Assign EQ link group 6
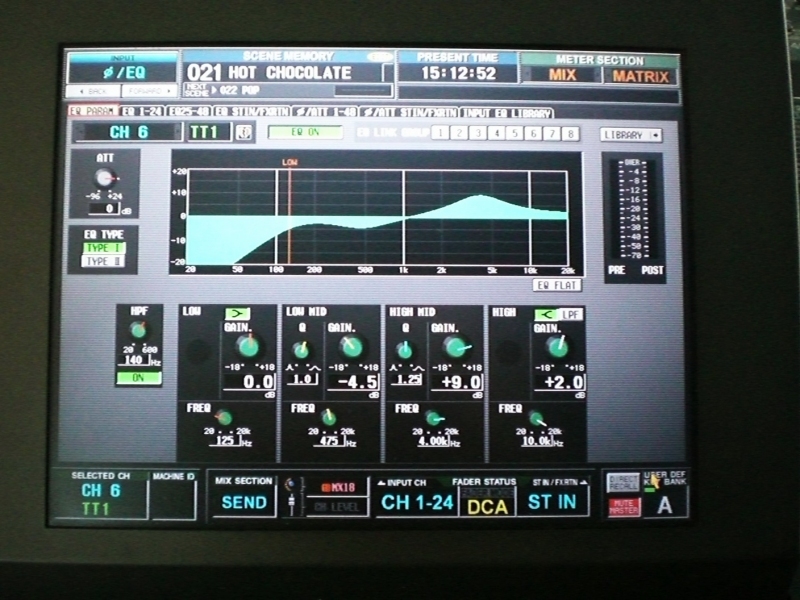Viewport: 800px width, 600px height. tap(534, 134)
